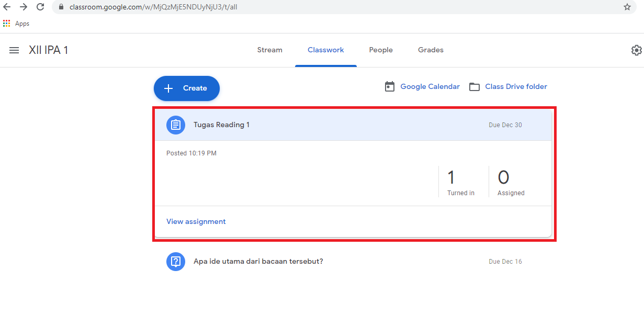Switch to the People tab
This screenshot has width=644, height=326.
(x=380, y=50)
